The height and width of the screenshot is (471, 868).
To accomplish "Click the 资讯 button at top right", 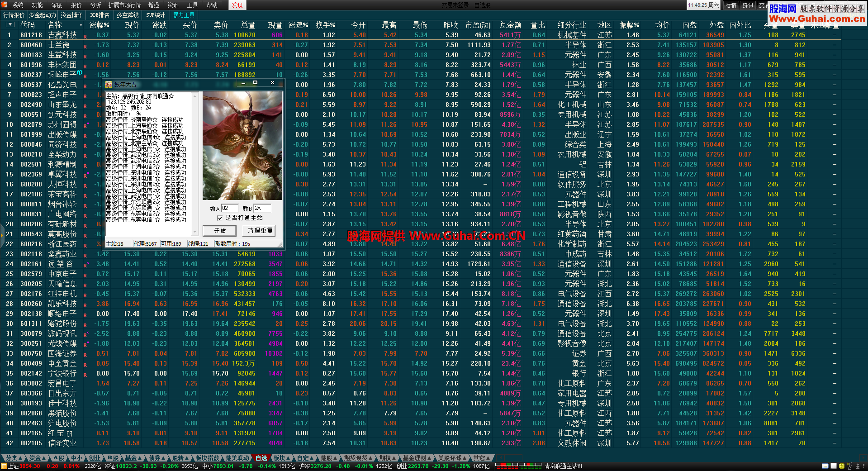I will pyautogui.click(x=748, y=5).
